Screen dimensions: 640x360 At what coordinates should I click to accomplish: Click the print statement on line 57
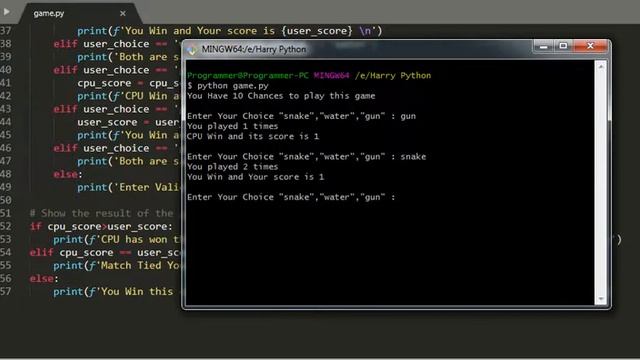(113, 291)
